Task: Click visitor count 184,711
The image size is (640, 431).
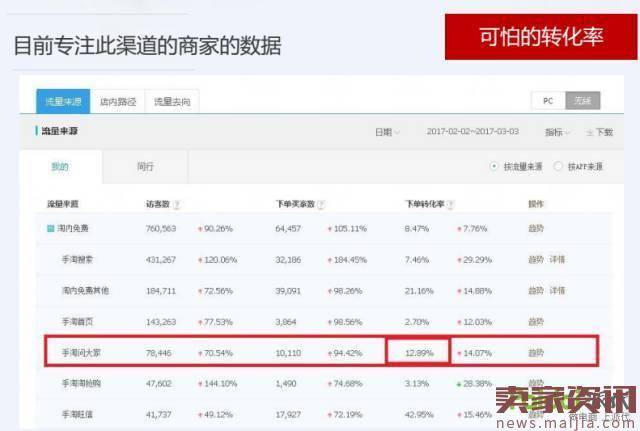Action: pyautogui.click(x=161, y=291)
